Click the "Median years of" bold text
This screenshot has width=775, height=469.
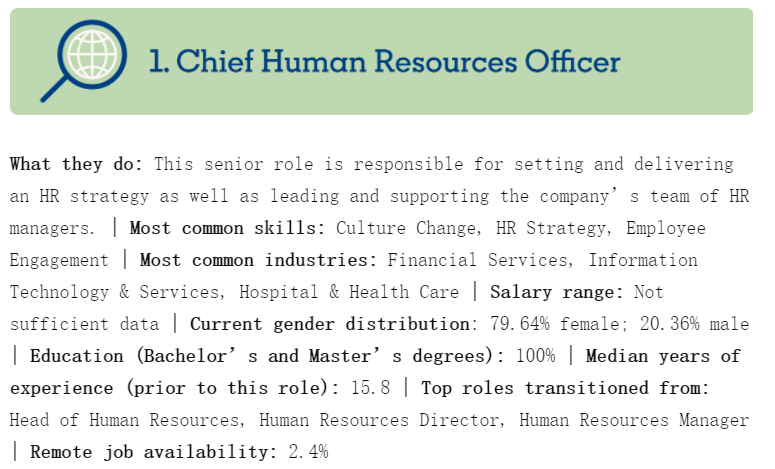[x=663, y=356]
